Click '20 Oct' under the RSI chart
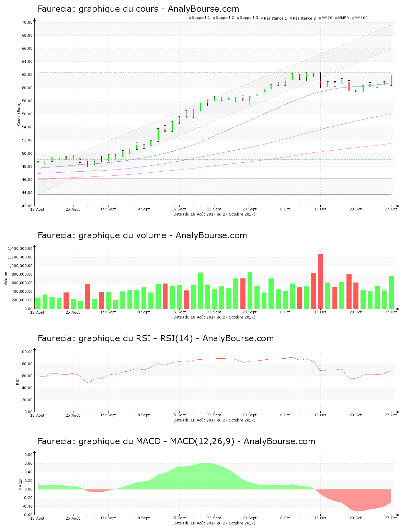The width and height of the screenshot is (412, 532). point(356,415)
